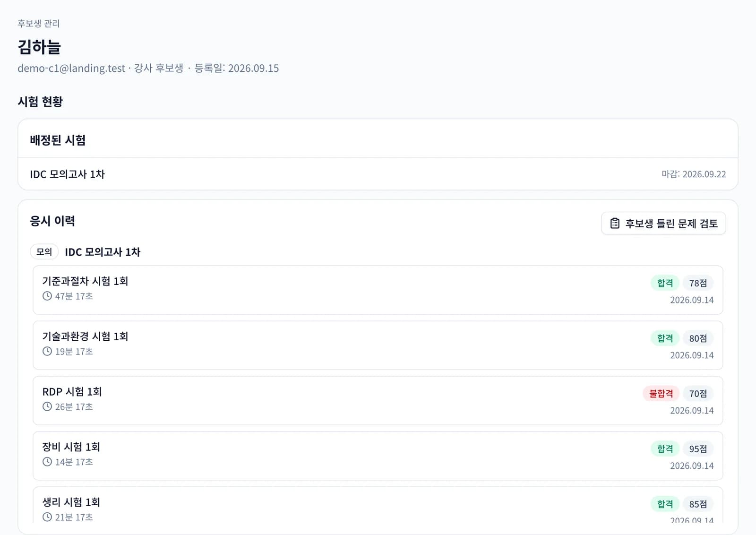Click email demo-c1@landing.test
756x535 pixels.
(x=71, y=68)
